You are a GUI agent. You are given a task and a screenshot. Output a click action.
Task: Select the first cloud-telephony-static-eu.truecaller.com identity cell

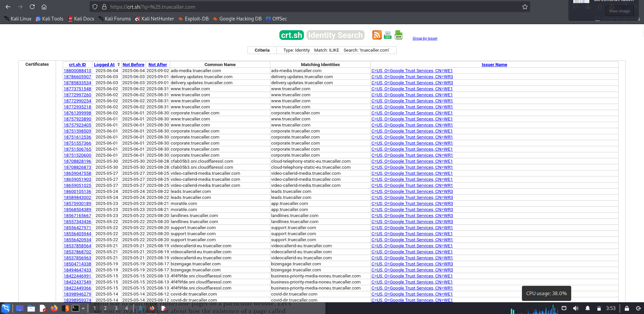click(x=320, y=161)
